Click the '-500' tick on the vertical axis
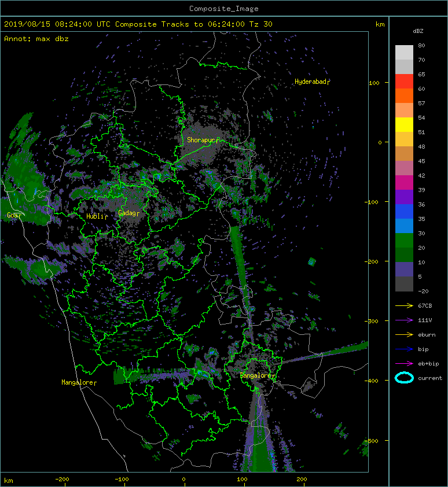 (x=372, y=441)
